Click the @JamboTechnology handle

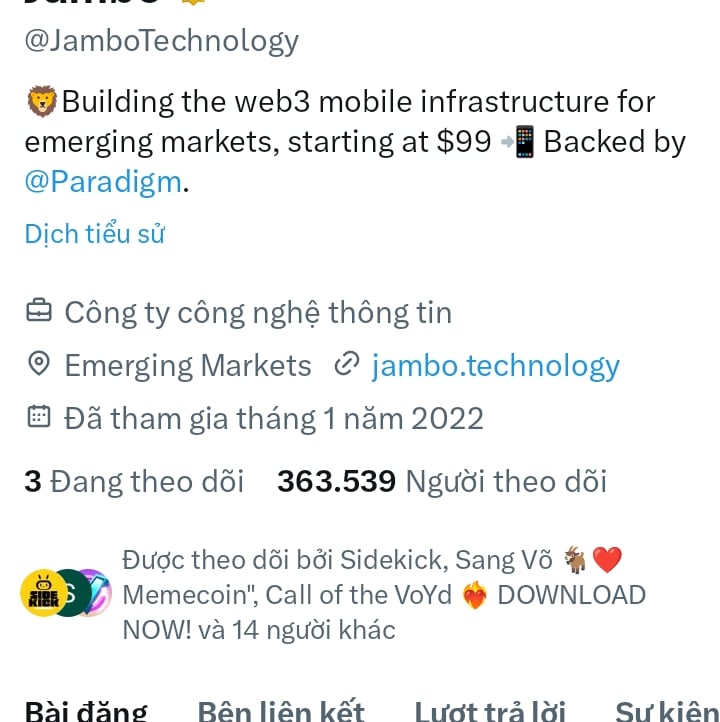(162, 41)
